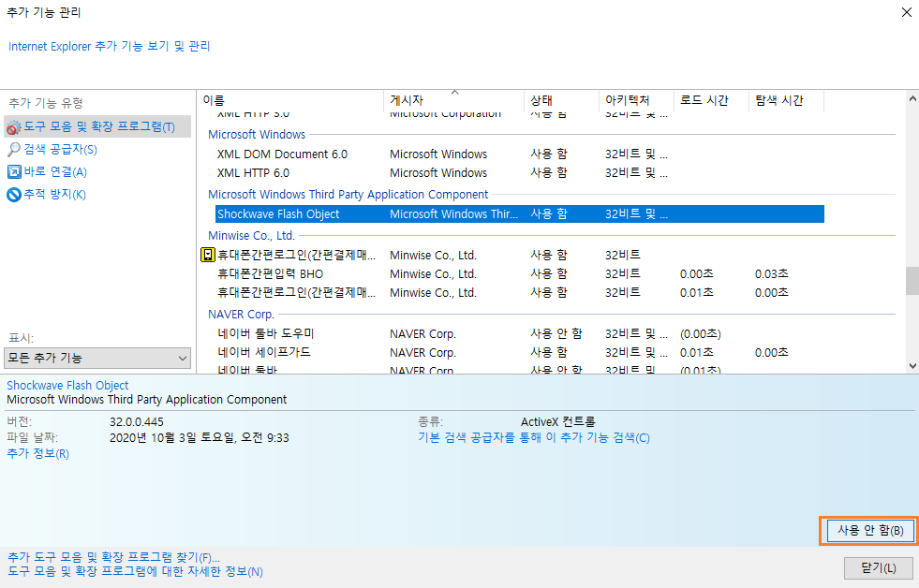919x588 pixels.
Task: Sort by the 게시자 column header
Action: point(453,100)
